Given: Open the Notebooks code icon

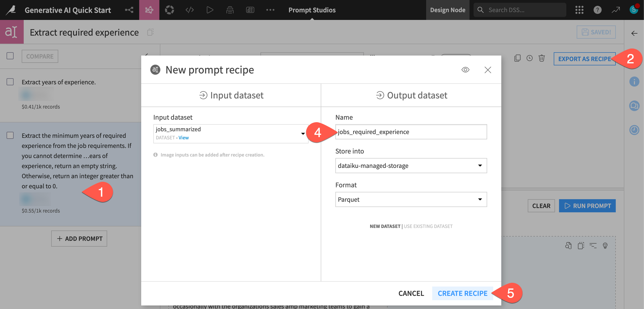Looking at the screenshot, I should click(189, 10).
